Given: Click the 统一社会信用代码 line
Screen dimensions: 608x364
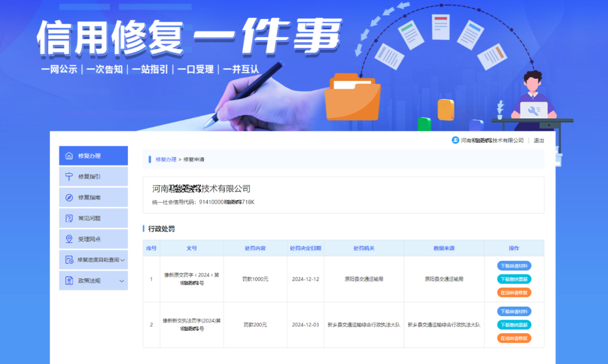Looking at the screenshot, I should click(x=203, y=202).
